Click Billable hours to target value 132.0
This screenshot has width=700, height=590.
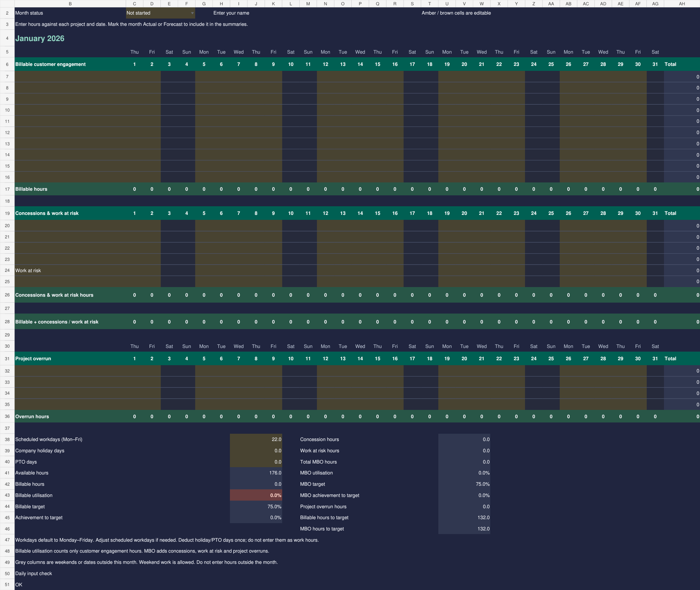coord(464,517)
